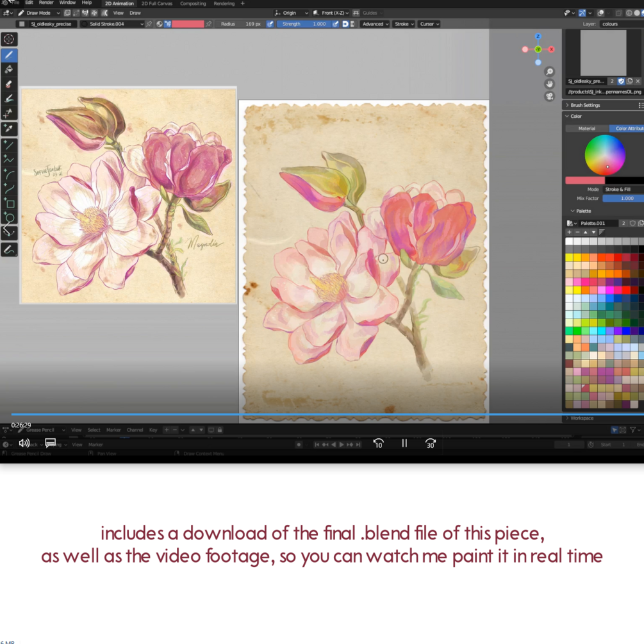Image resolution: width=644 pixels, height=644 pixels.
Task: Adjust the Mix Factor slider
Action: (x=623, y=199)
